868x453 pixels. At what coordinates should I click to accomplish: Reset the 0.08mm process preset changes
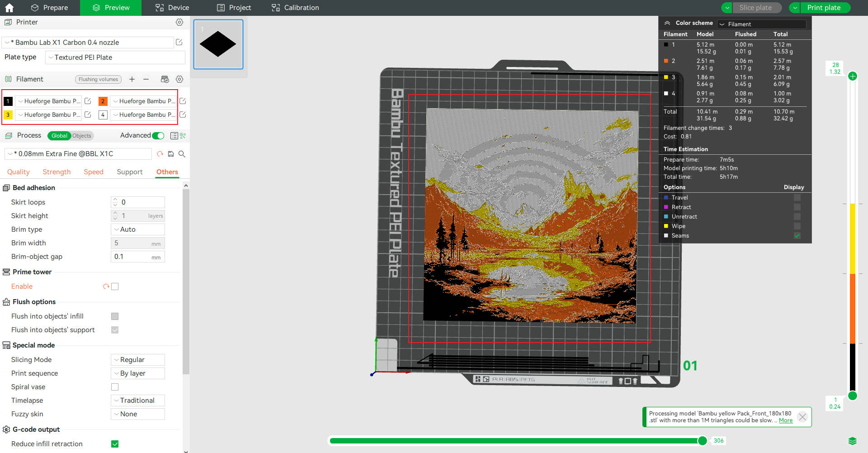click(x=160, y=154)
